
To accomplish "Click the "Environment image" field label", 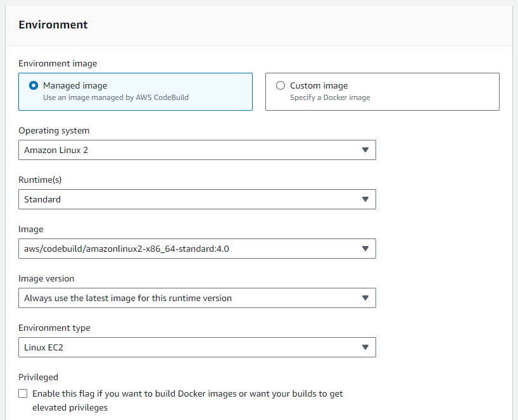I will point(58,63).
